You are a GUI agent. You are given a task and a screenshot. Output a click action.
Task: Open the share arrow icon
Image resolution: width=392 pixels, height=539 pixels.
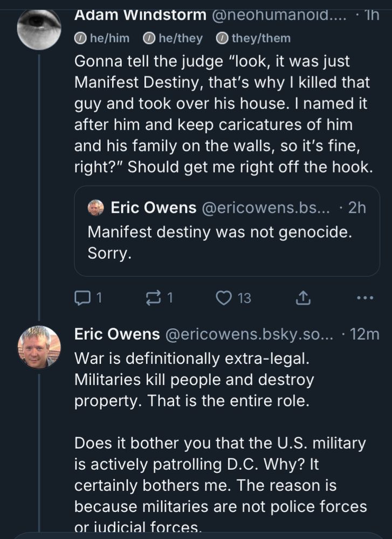coord(303,298)
